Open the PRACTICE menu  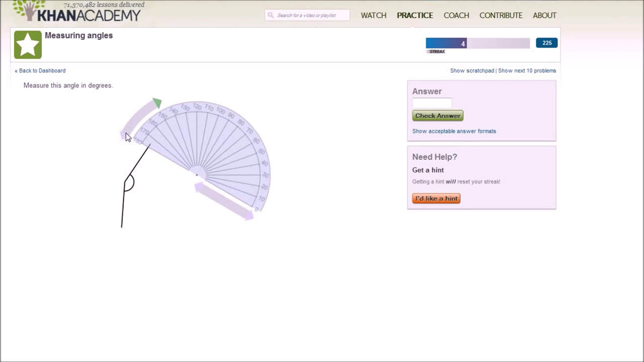pos(415,16)
